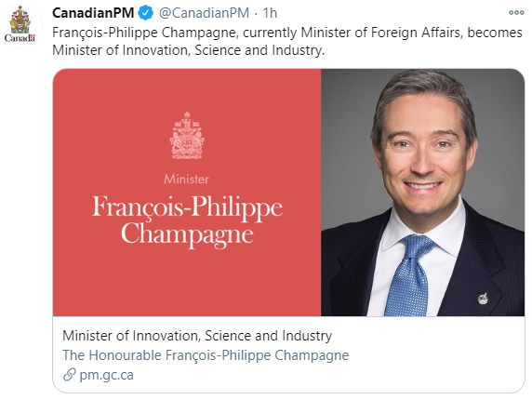532x400 pixels.
Task: Click the tweet text about Foreign Affairs
Action: tap(287, 41)
